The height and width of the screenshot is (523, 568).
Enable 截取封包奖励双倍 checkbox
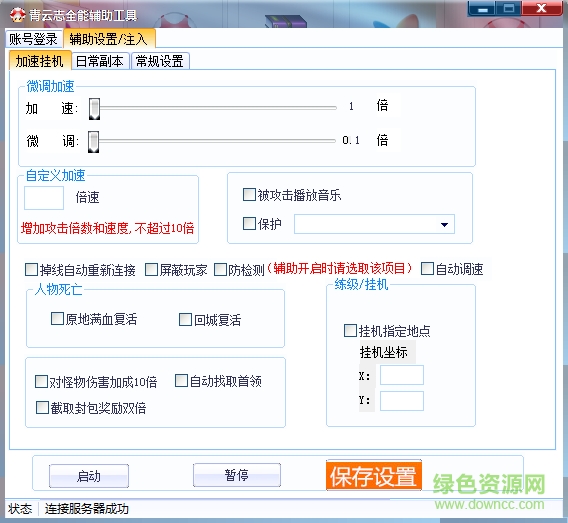[42, 407]
